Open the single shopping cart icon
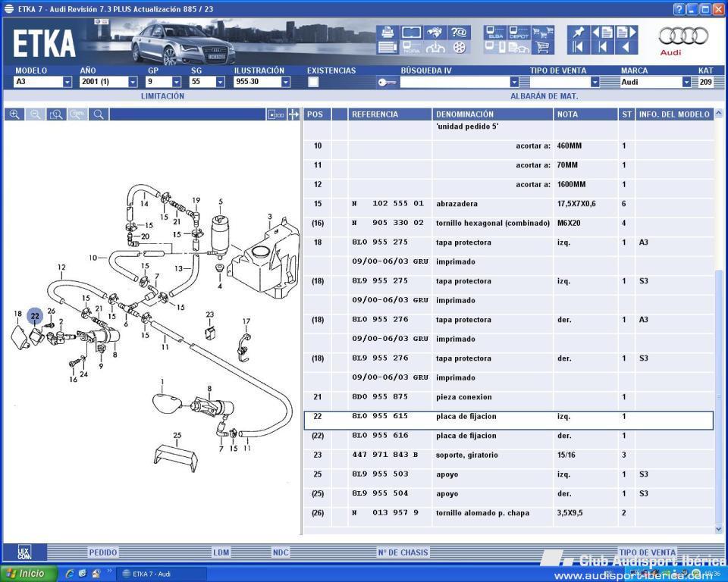The image size is (728, 582). click(542, 47)
